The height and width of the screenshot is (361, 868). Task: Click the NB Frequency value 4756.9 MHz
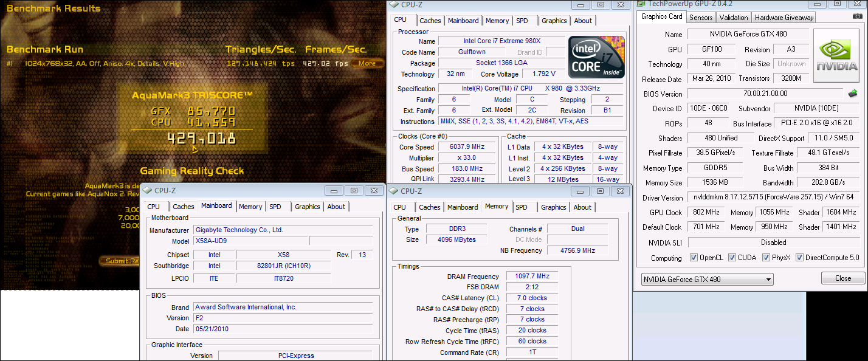point(577,250)
